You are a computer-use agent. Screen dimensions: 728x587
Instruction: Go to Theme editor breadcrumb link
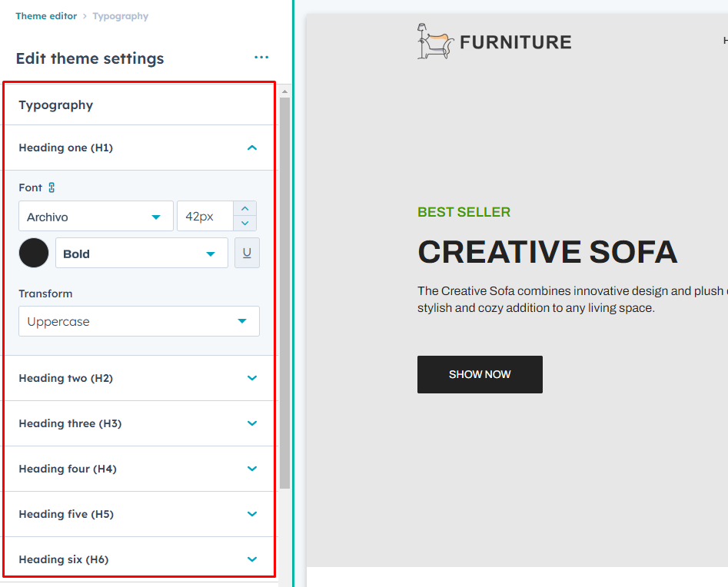tap(46, 16)
